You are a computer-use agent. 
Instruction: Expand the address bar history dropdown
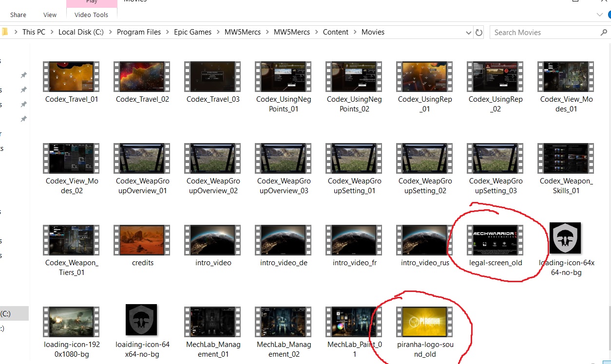pos(469,33)
